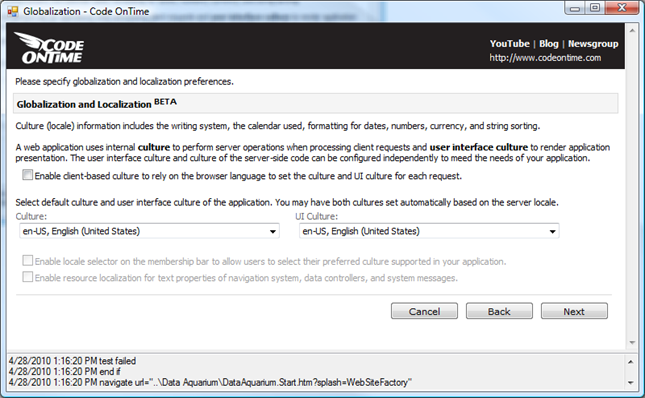Screen dimensions: 645x398
Task: Minimize the Globalization window
Action: point(575,8)
